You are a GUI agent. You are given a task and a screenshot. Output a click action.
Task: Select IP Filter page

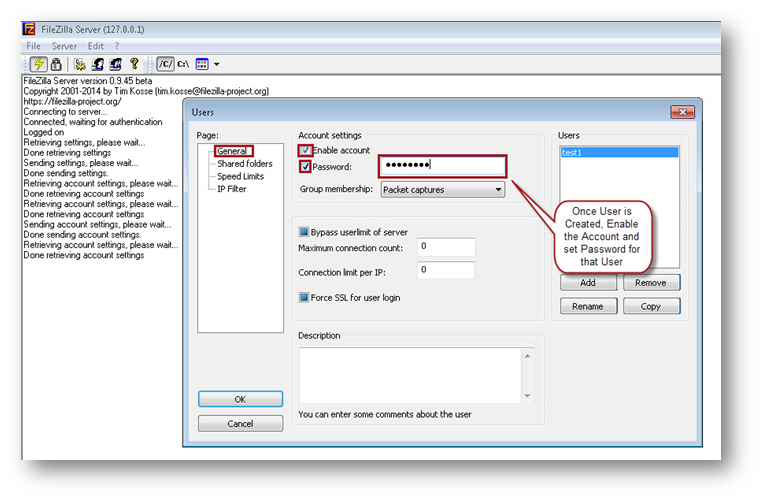(232, 189)
